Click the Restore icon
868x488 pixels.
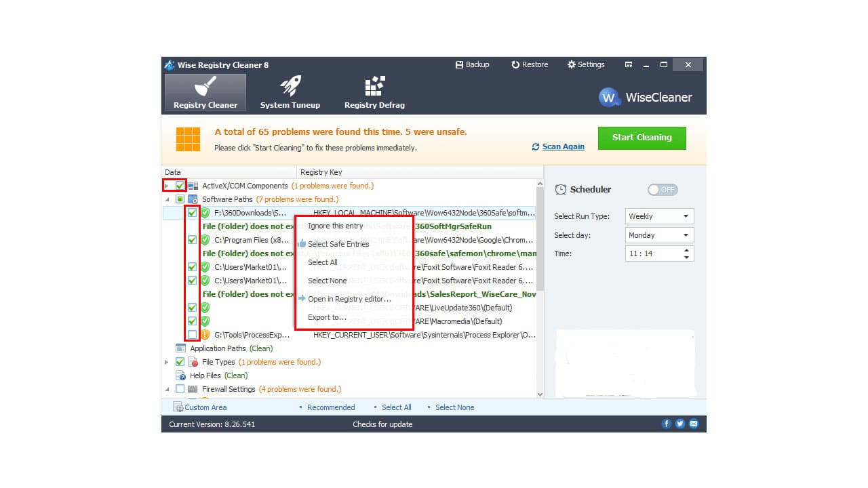tap(530, 64)
